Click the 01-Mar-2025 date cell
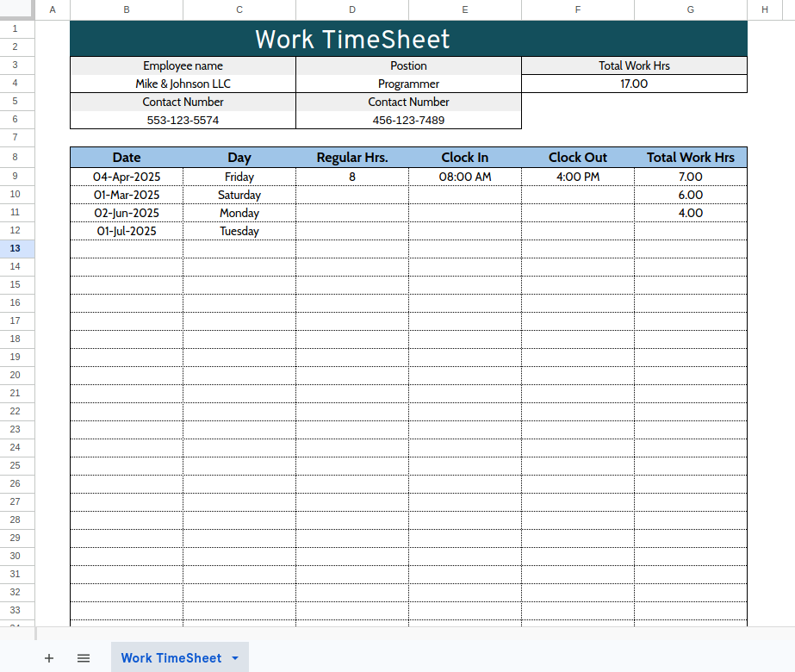 [127, 195]
